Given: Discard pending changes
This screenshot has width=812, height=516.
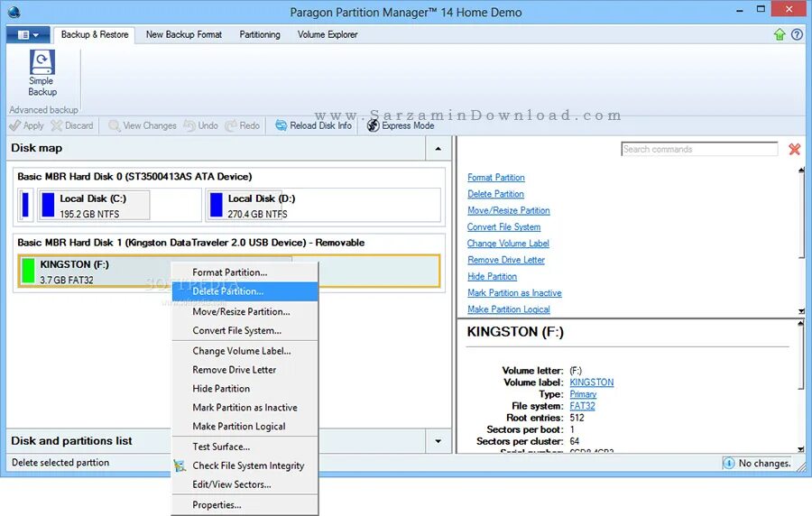Looking at the screenshot, I should (72, 125).
